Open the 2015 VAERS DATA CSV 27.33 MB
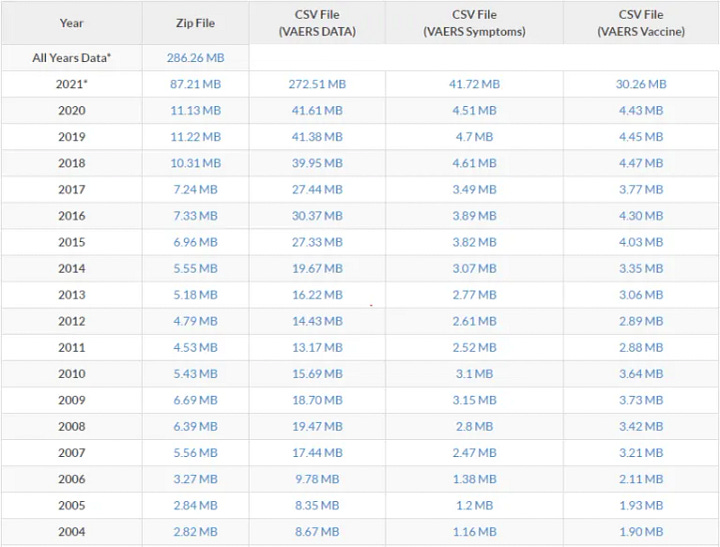Viewport: 720px width, 547px height. [317, 242]
